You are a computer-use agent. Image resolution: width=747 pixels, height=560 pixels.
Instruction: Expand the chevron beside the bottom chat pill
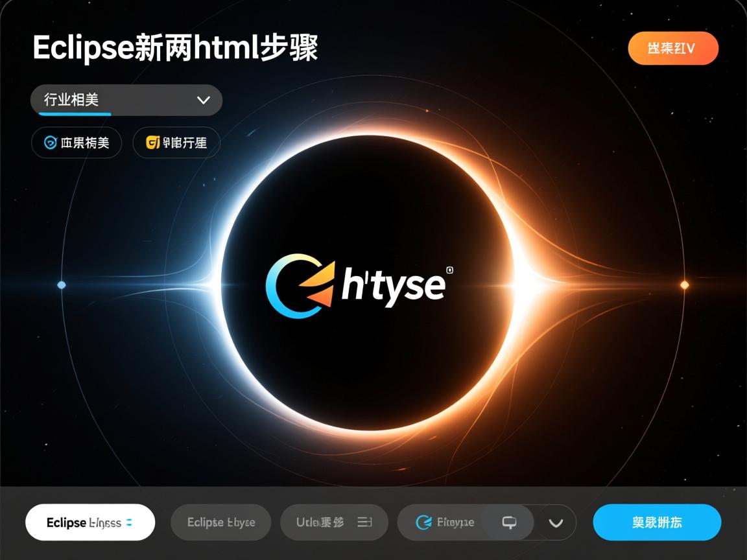[556, 522]
